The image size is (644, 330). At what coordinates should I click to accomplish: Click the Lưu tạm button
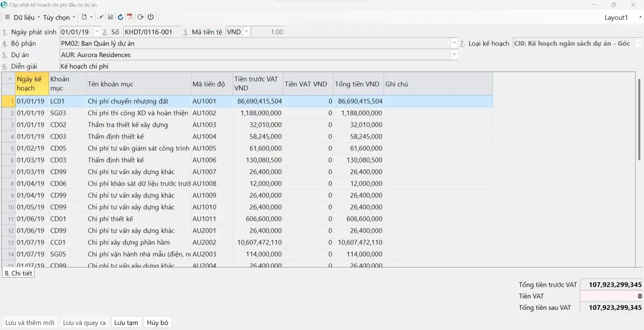coord(126,322)
